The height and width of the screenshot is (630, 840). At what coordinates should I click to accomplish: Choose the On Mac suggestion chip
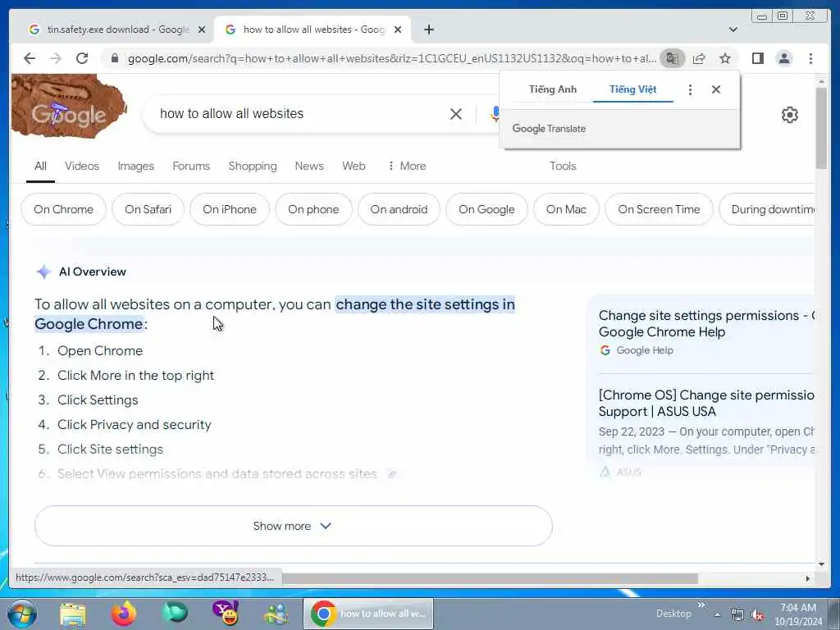tap(566, 209)
